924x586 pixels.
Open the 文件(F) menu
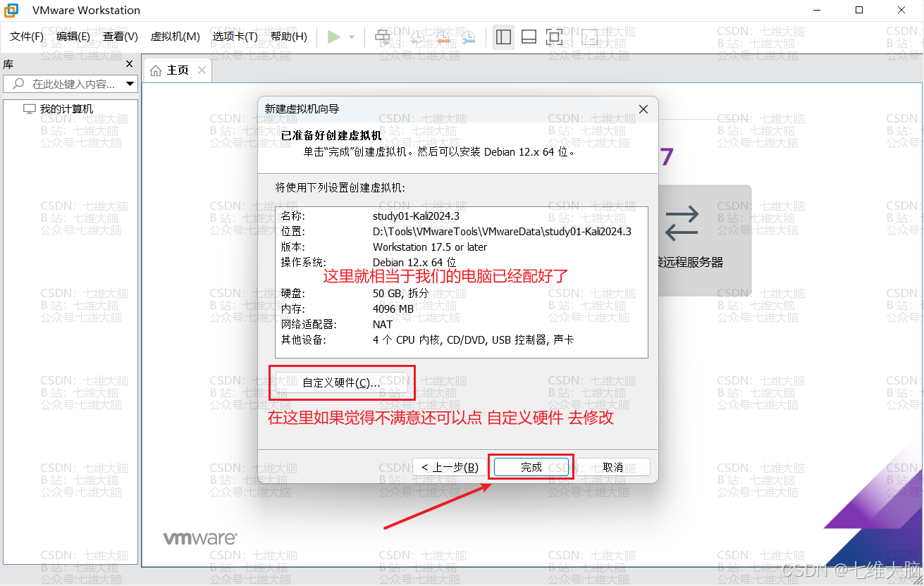click(27, 37)
